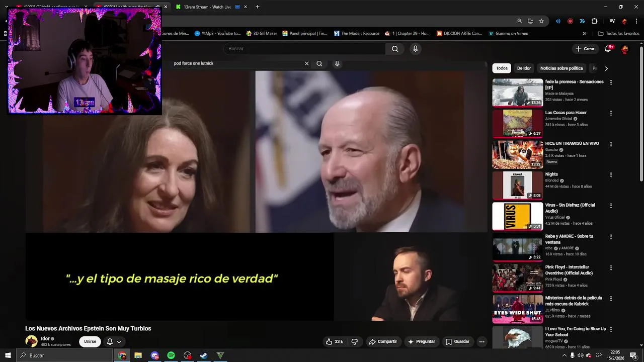Click microphone icon in the video's search bar
Viewport: 644px width, 362px height.
point(337,63)
